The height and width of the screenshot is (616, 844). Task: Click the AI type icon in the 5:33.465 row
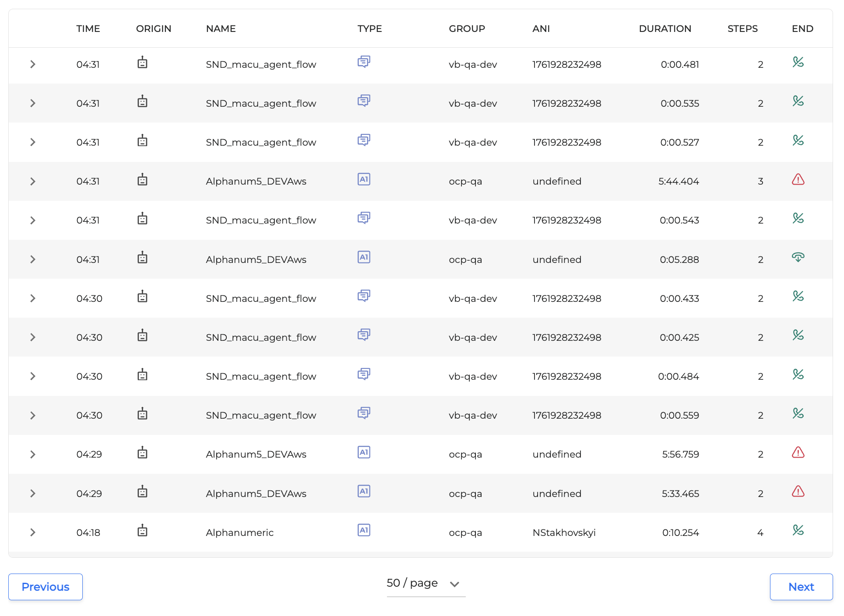coord(363,491)
